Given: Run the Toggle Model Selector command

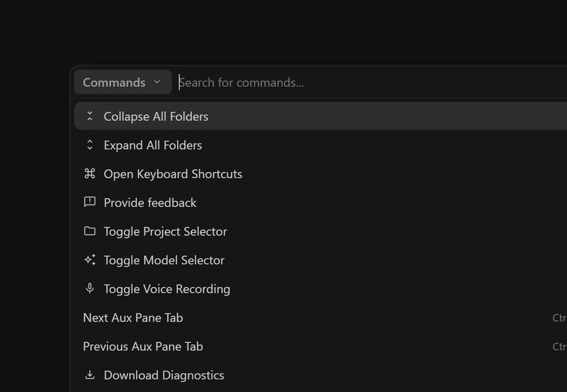Looking at the screenshot, I should [x=321, y=260].
